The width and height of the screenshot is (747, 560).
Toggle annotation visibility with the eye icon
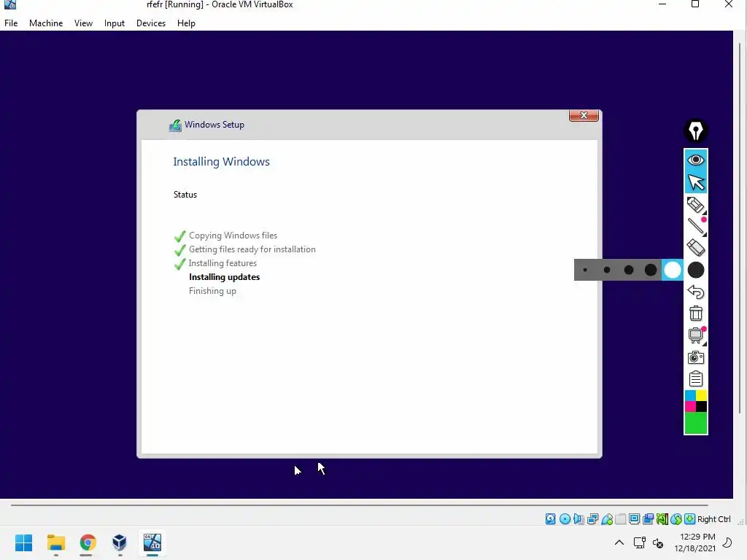(695, 160)
